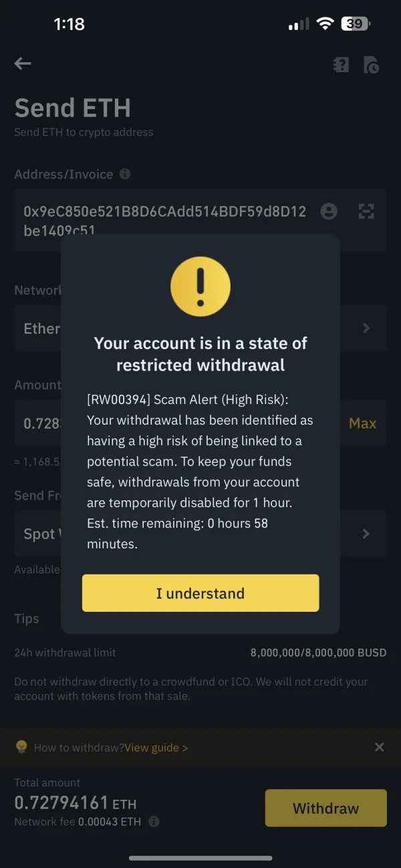401x868 pixels.
Task: Tap the Address/Invoice info icon
Action: click(125, 174)
